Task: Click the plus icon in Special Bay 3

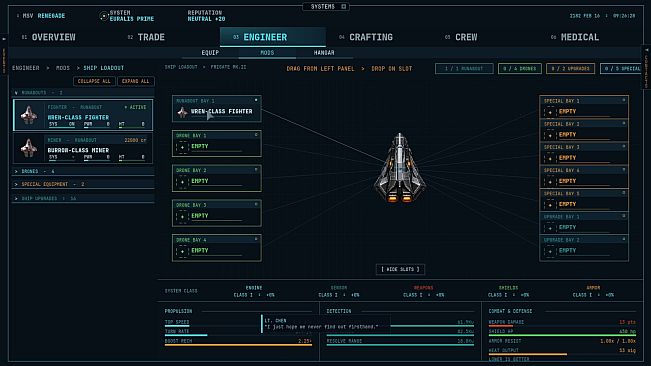Action: [x=550, y=159]
